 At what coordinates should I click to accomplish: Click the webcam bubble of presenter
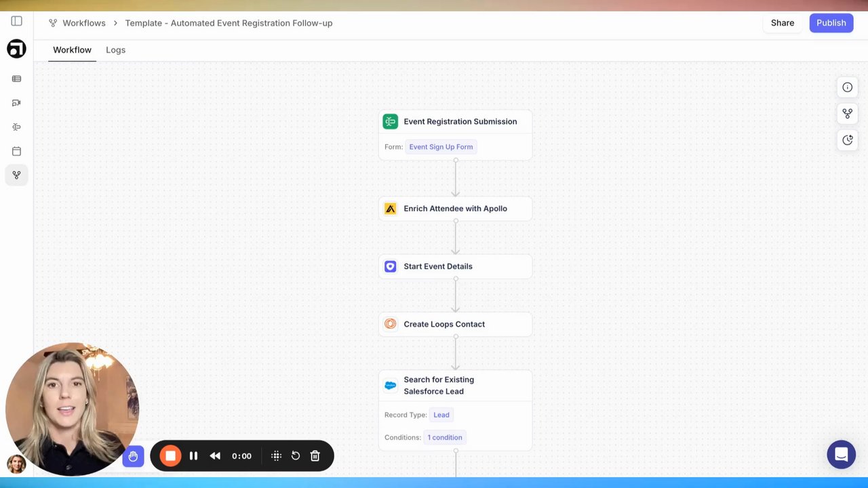(72, 409)
